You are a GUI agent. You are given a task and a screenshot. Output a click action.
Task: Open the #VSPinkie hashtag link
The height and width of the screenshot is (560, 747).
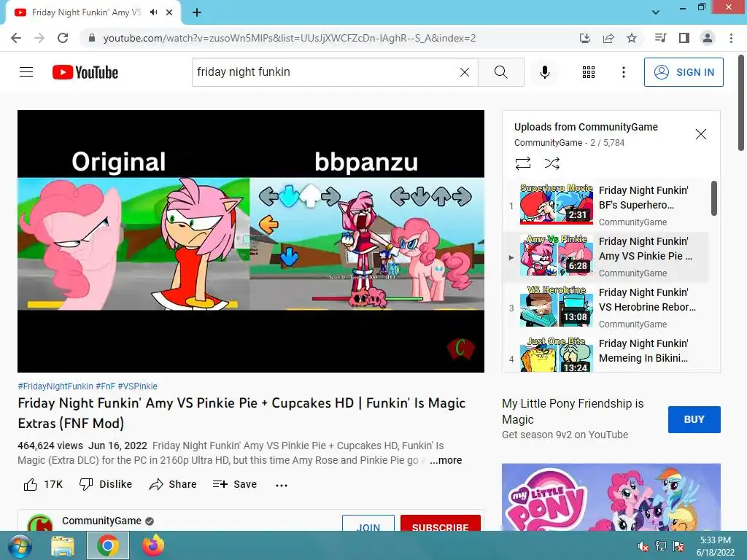click(x=137, y=386)
